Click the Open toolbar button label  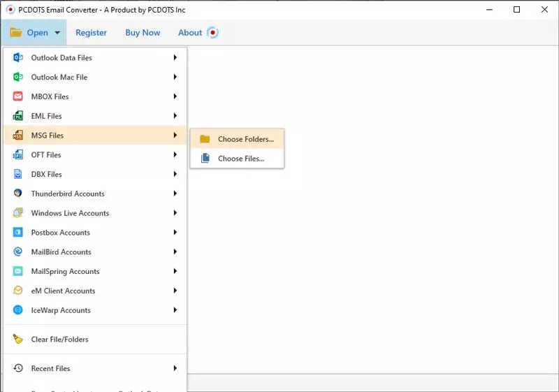coord(38,32)
